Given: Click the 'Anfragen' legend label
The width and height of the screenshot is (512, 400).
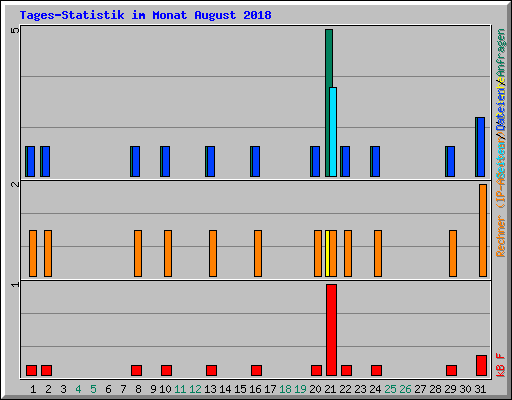Looking at the screenshot, I should (501, 53).
